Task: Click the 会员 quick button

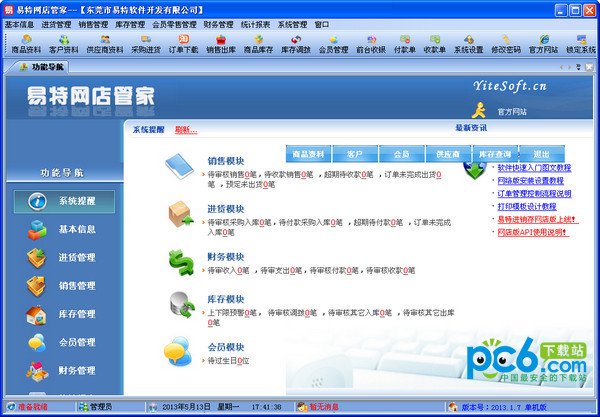Action: 402,154
